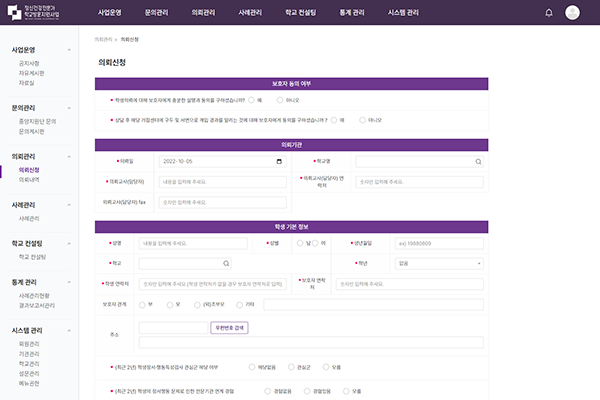Focus the postal code input beside 우편번호 검색
The width and height of the screenshot is (600, 400).
[173, 328]
